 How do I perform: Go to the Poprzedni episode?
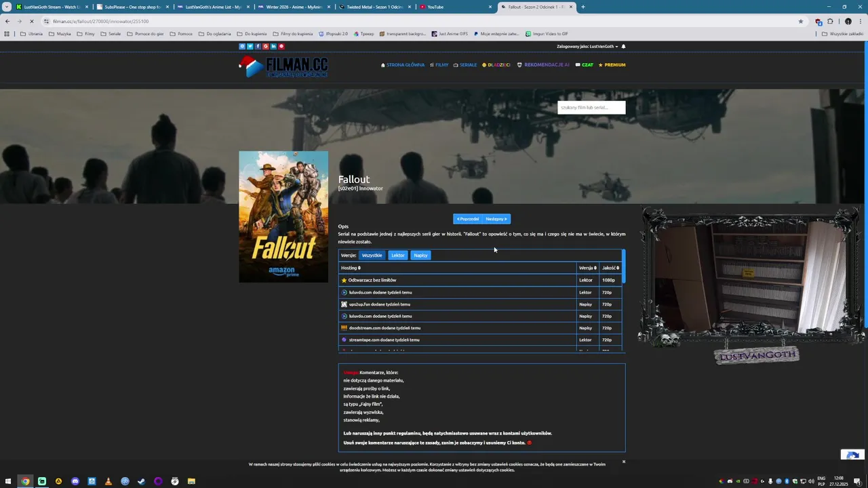(x=467, y=219)
